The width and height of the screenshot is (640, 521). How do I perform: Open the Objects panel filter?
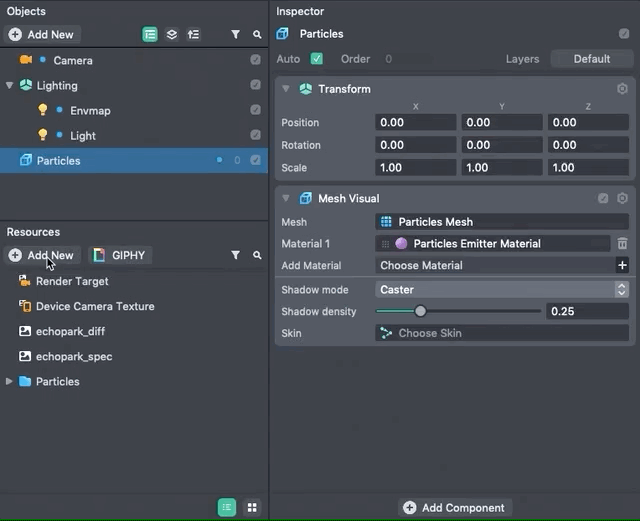[236, 35]
